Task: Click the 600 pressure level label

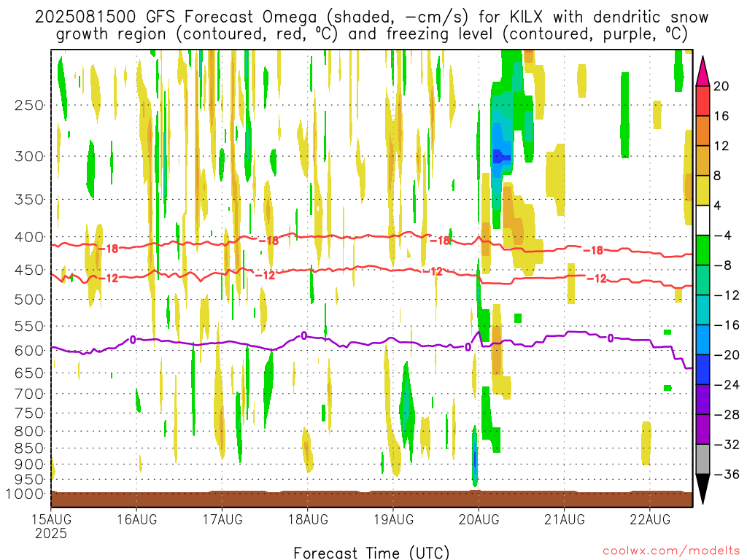Action: 29,351
